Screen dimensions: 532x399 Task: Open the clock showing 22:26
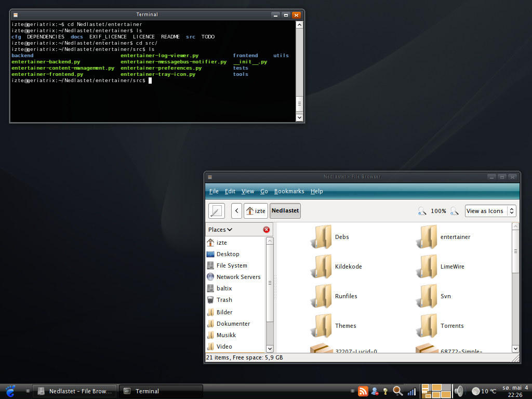pos(515,391)
